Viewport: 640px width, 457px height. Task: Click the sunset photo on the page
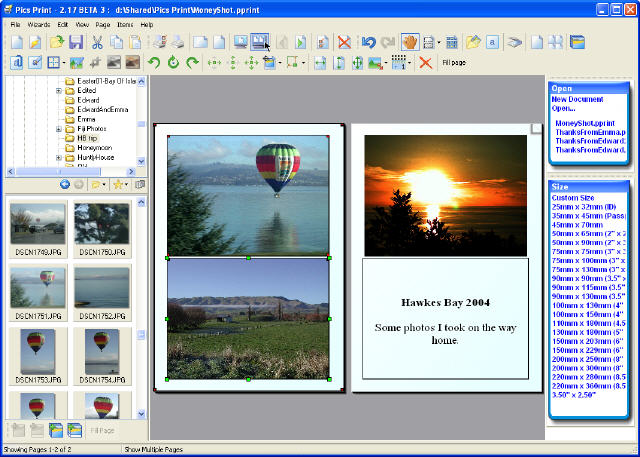445,195
